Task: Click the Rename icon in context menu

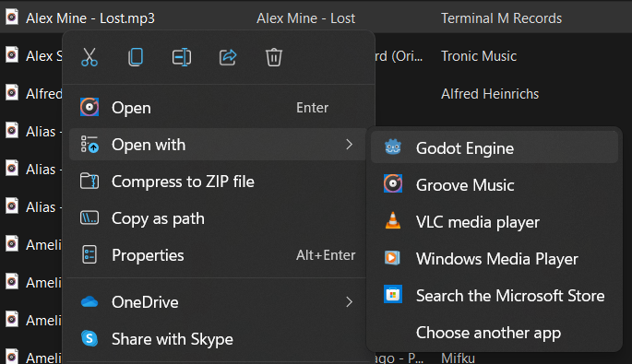Action: click(x=182, y=57)
